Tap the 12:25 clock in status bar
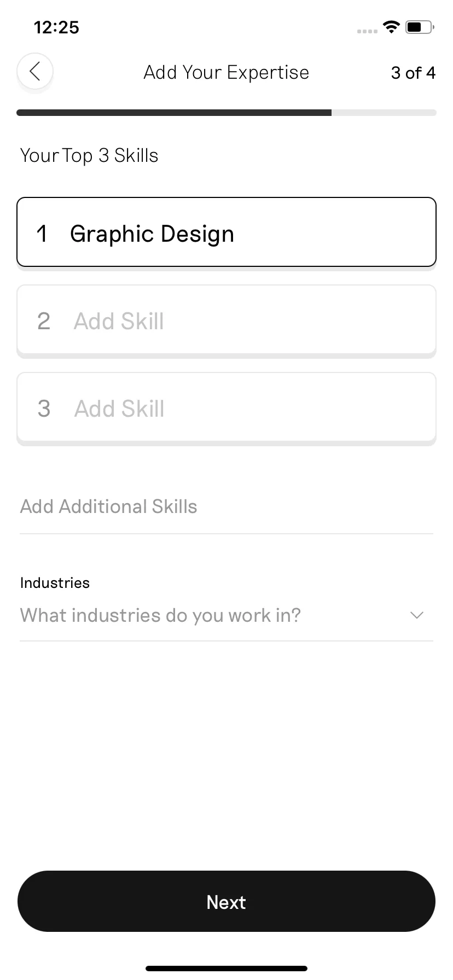453x980 pixels. 56,27
